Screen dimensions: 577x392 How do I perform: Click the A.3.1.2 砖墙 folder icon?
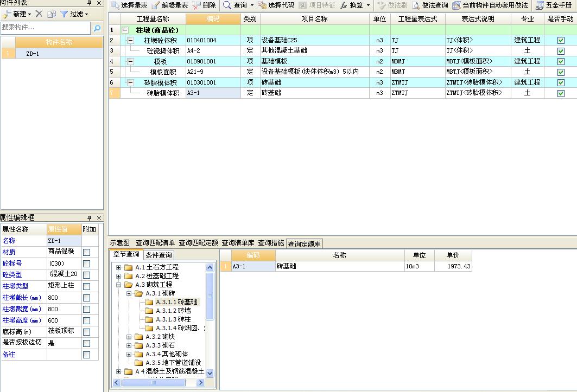[x=149, y=311]
